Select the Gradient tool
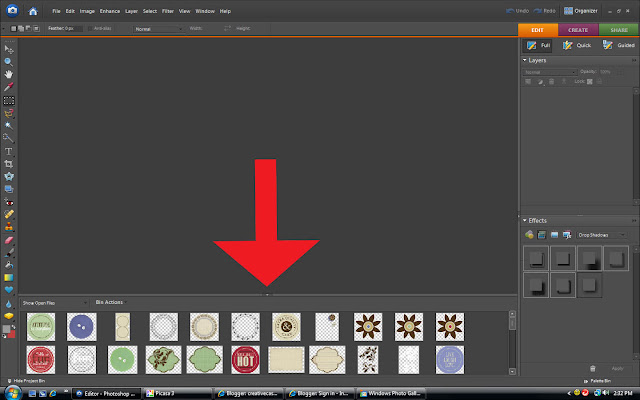 click(9, 278)
